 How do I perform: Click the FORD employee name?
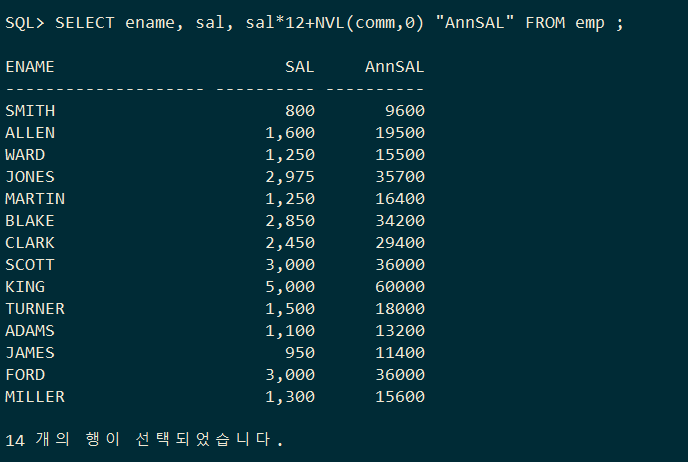click(x=25, y=374)
